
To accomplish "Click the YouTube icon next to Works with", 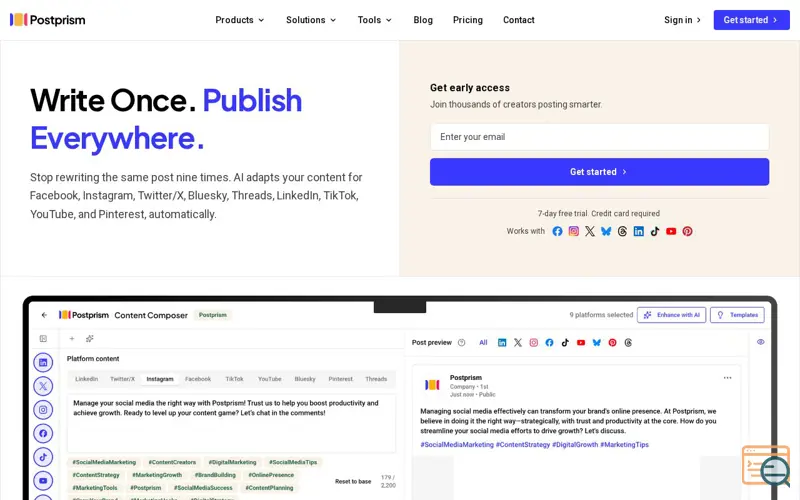I will pos(671,231).
